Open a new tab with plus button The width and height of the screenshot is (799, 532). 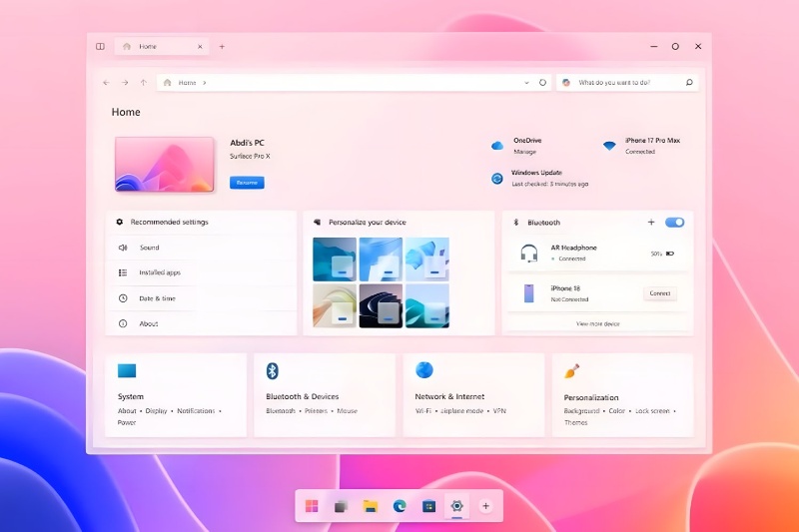[222, 46]
